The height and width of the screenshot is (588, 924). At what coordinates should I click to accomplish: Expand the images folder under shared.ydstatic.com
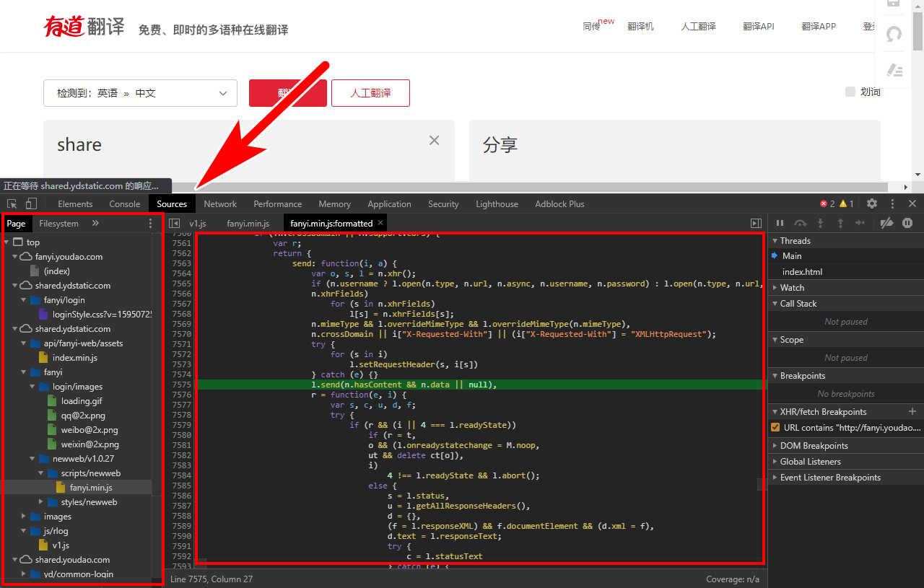(x=25, y=517)
